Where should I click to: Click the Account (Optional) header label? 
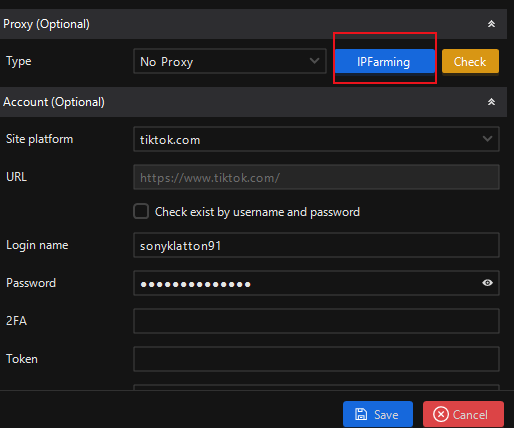(x=54, y=102)
